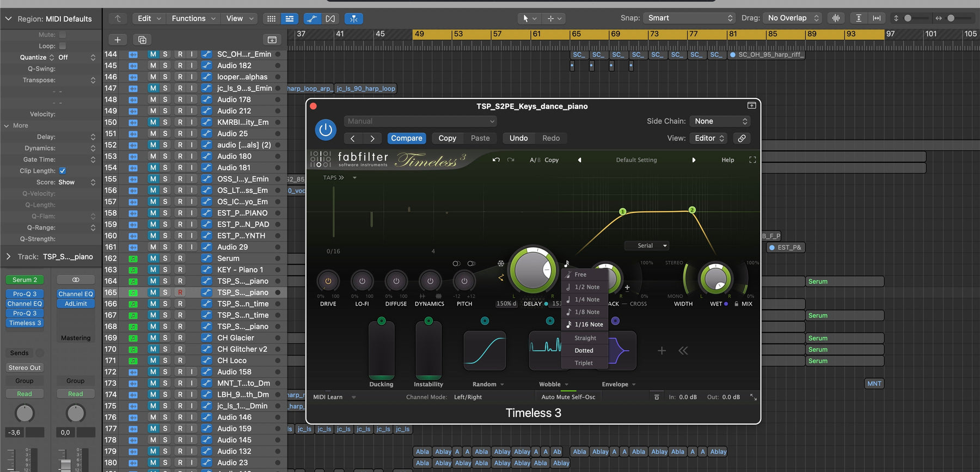This screenshot has width=980, height=472.
Task: Open the plugin View Editor dropdown
Action: pos(709,138)
